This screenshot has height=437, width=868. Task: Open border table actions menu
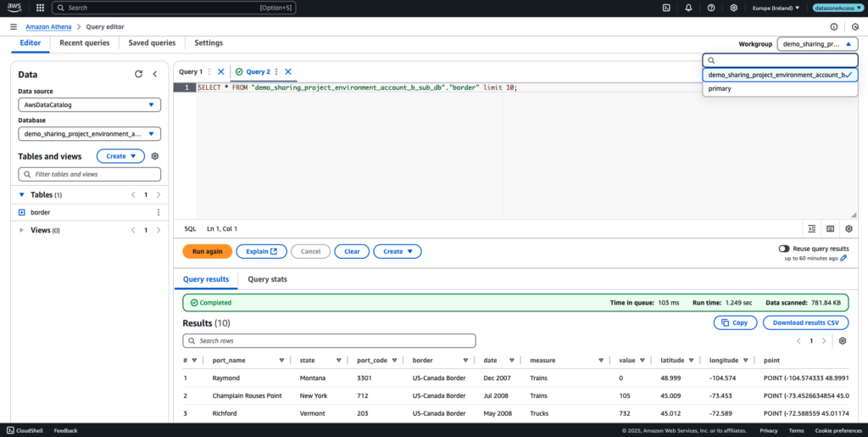pos(159,212)
